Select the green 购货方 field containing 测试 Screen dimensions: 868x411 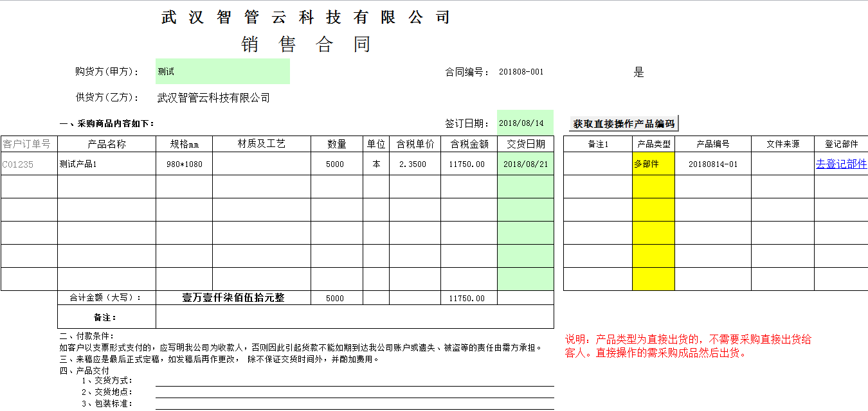click(x=222, y=71)
